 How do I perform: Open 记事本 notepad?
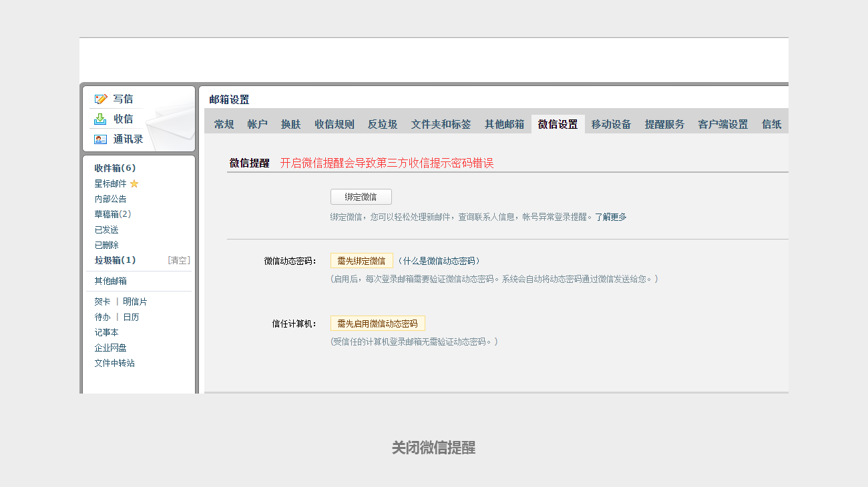106,332
